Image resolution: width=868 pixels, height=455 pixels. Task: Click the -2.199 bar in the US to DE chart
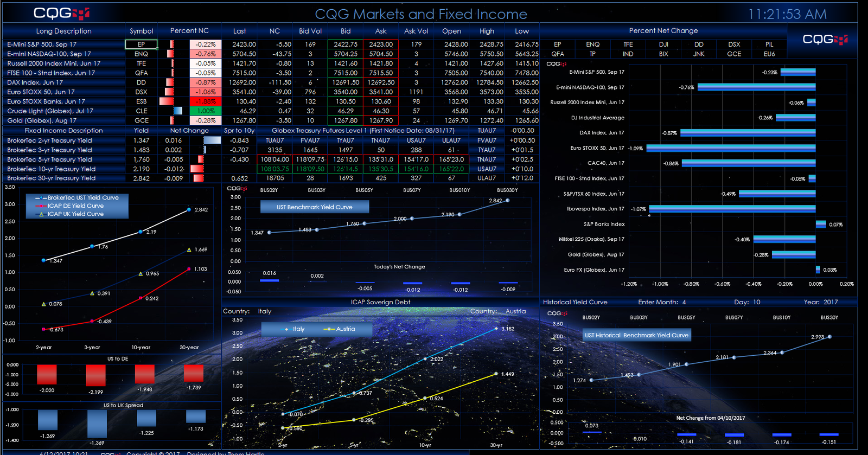pyautogui.click(x=95, y=375)
